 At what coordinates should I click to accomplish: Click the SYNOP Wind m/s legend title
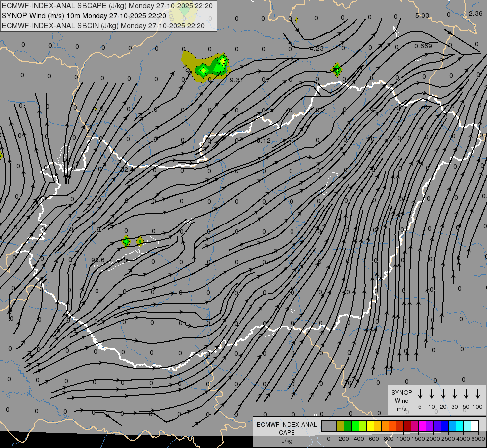coord(401,400)
